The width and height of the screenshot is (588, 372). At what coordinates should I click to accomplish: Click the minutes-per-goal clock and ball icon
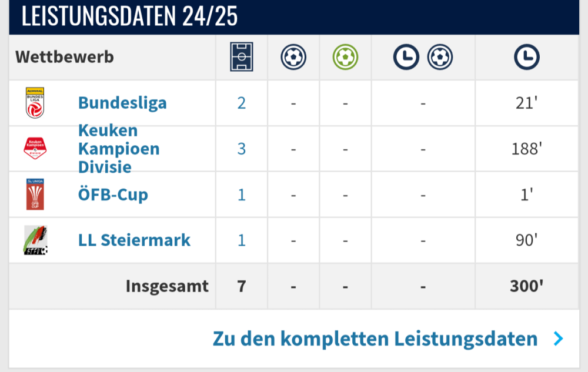pyautogui.click(x=423, y=57)
